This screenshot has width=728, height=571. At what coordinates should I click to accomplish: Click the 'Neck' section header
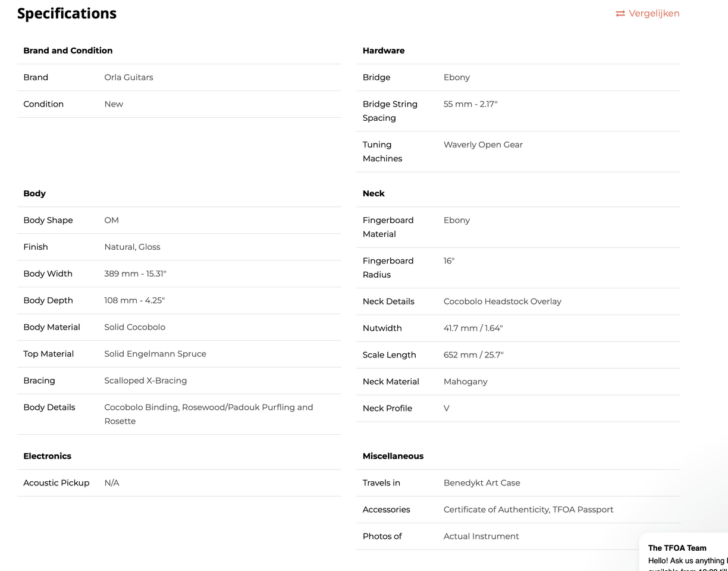click(374, 193)
